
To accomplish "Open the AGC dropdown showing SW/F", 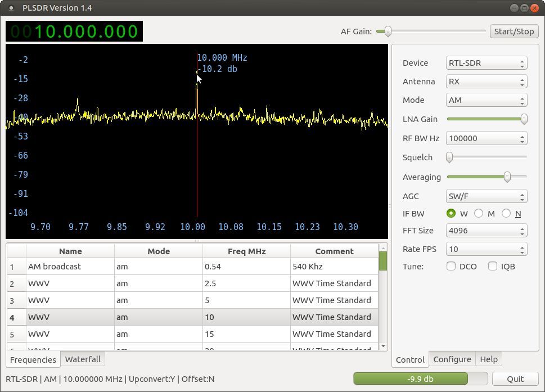I will point(486,196).
